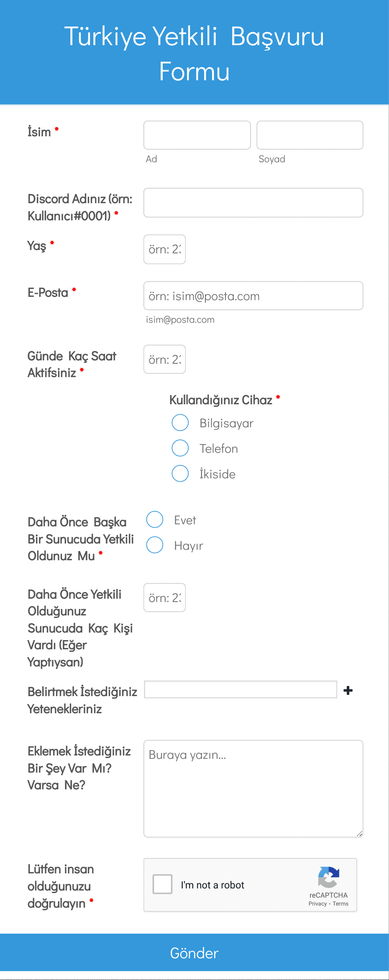This screenshot has height=980, width=389.
Task: Focus the Discord Adınız input field
Action: [253, 202]
